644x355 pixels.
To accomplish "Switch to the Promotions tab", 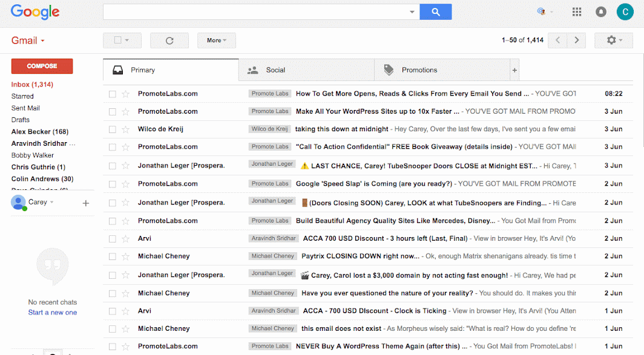I will point(442,70).
